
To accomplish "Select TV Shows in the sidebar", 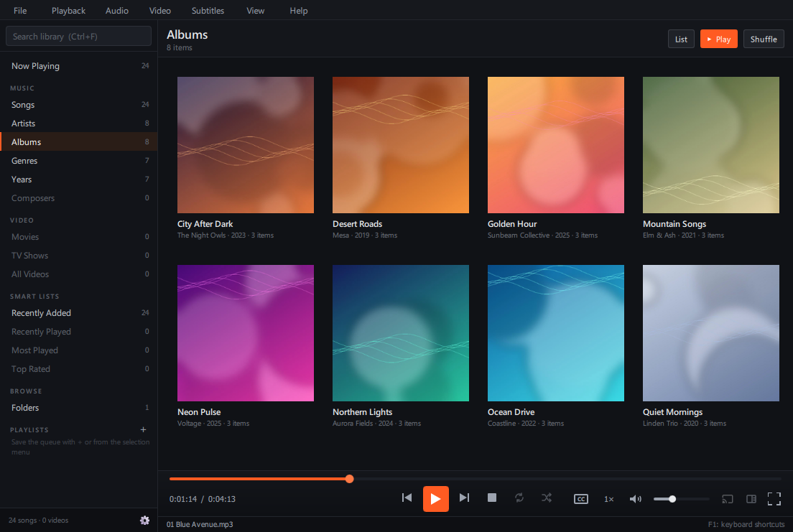I will click(79, 256).
